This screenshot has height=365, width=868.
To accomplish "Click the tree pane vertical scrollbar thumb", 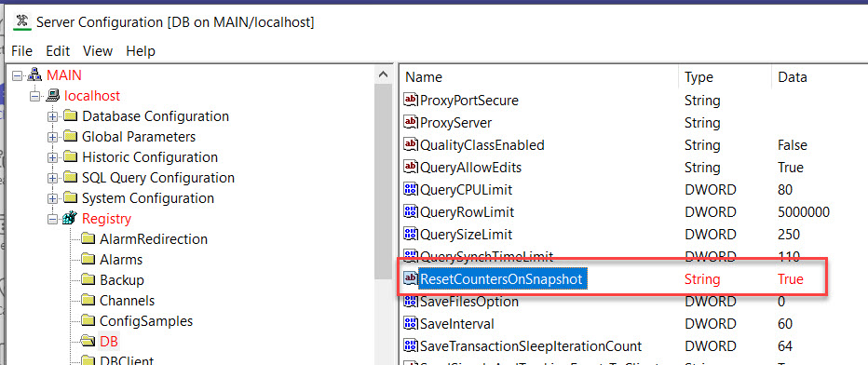I will point(383,182).
